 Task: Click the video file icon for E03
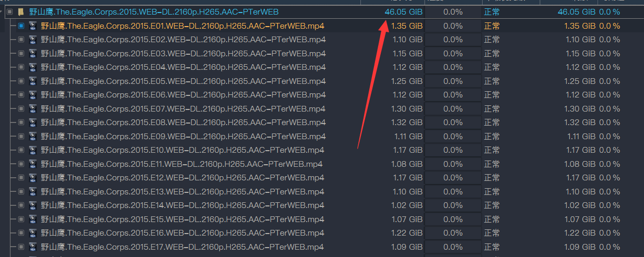(33, 53)
